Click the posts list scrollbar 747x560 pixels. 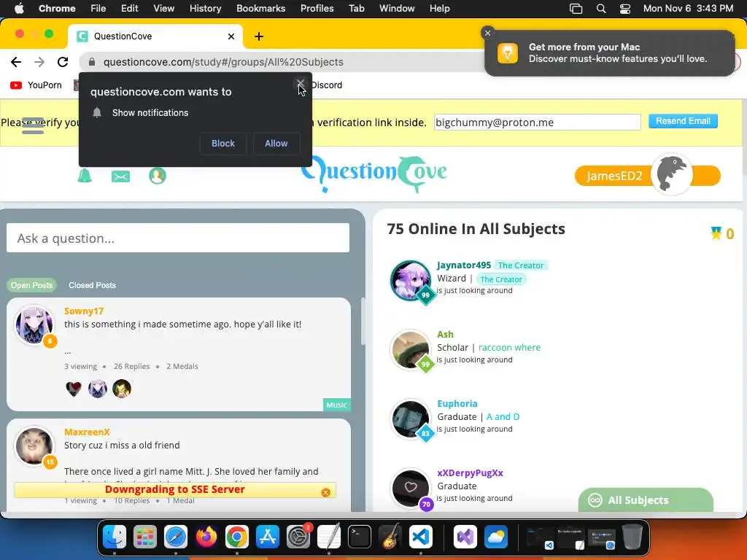[x=363, y=322]
